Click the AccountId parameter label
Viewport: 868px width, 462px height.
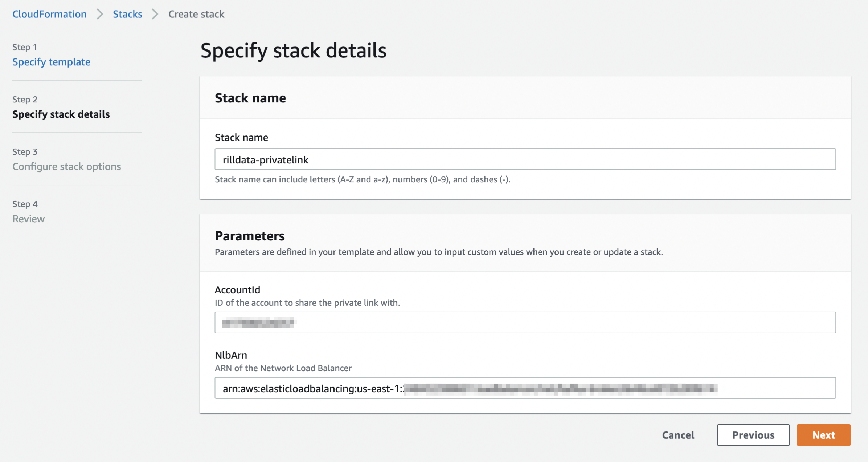[x=237, y=290]
